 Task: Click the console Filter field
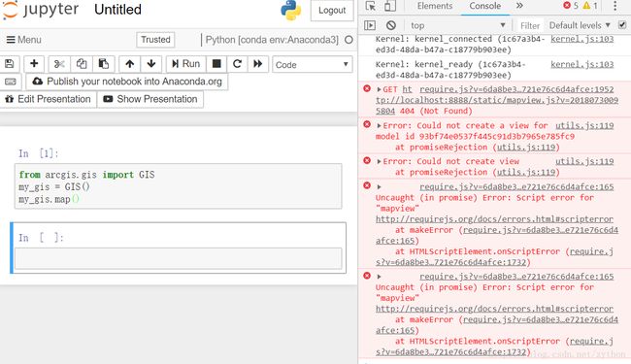coord(530,26)
